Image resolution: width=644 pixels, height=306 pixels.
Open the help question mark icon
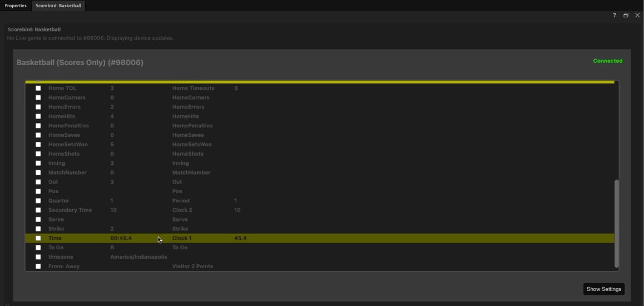(x=615, y=15)
